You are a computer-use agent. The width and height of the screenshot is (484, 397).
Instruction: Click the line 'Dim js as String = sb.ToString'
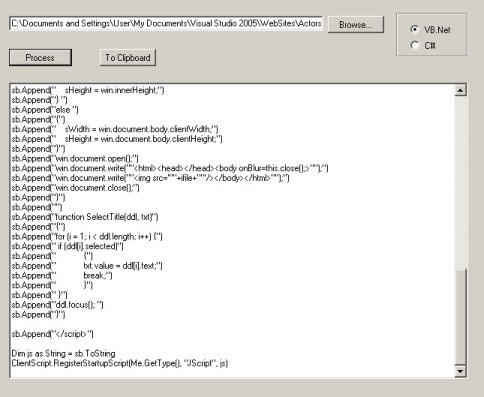point(63,353)
